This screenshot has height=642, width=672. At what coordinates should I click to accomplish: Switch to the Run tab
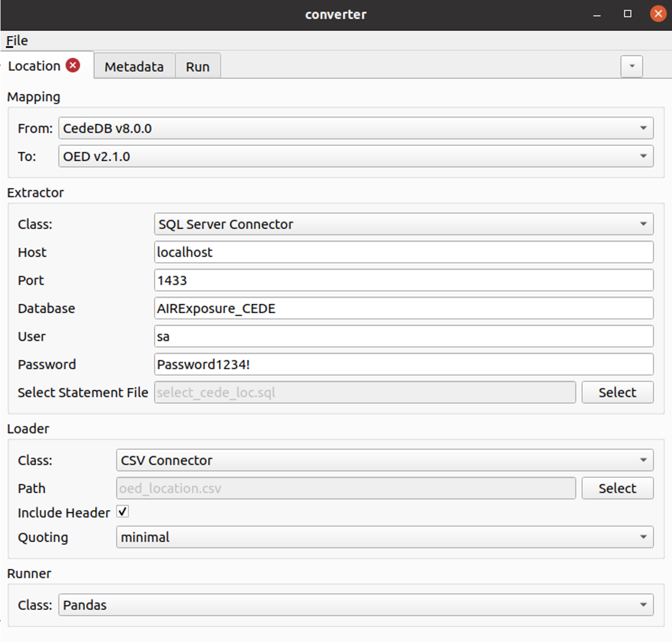point(198,67)
